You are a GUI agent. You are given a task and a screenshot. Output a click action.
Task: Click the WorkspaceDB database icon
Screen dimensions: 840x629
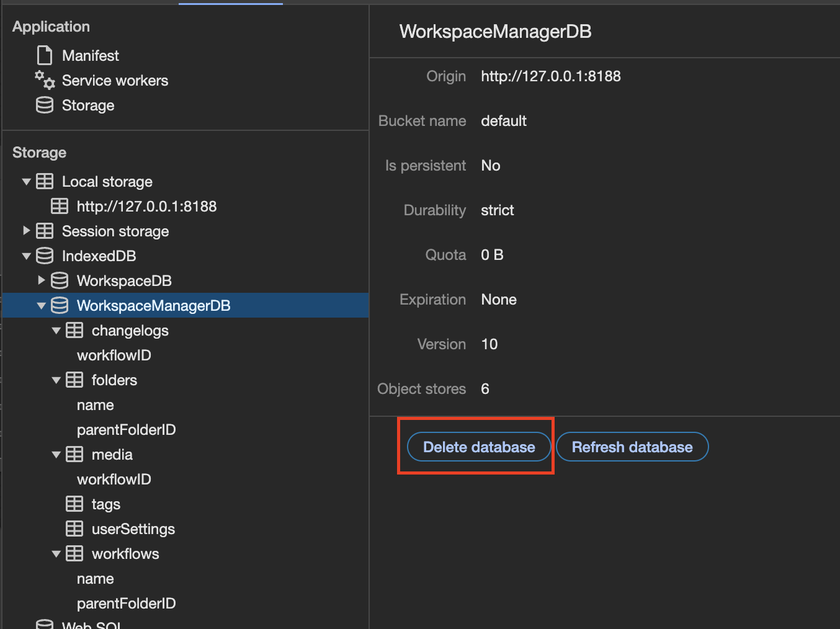[x=60, y=281]
